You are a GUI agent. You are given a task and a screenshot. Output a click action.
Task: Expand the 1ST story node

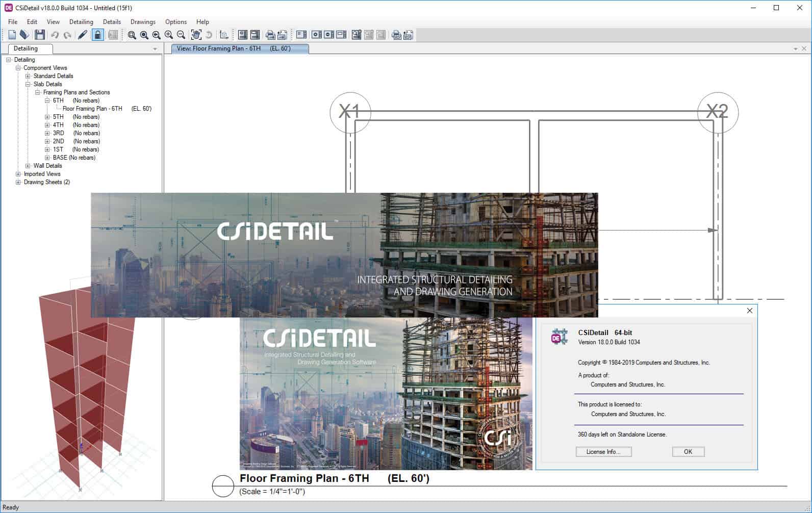47,149
